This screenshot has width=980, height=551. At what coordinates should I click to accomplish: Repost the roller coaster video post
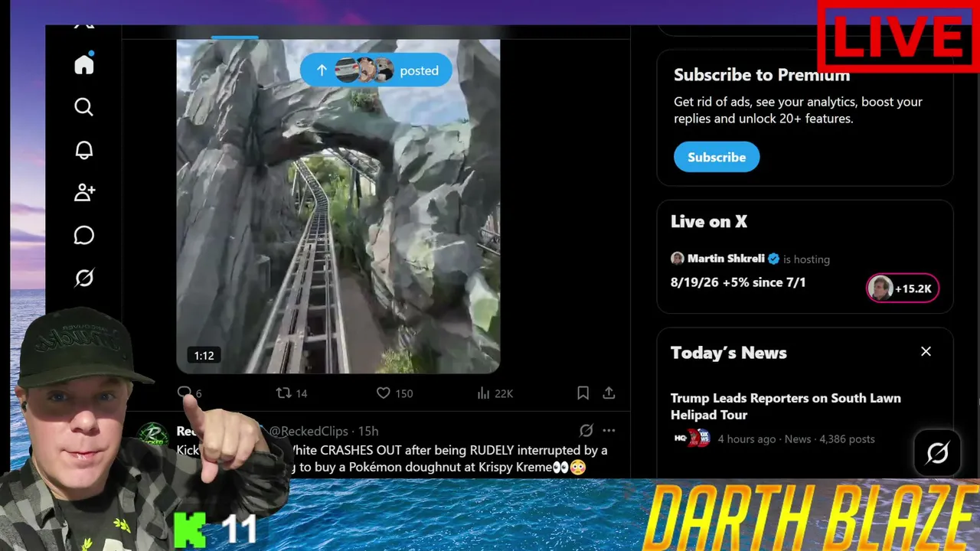pos(283,393)
